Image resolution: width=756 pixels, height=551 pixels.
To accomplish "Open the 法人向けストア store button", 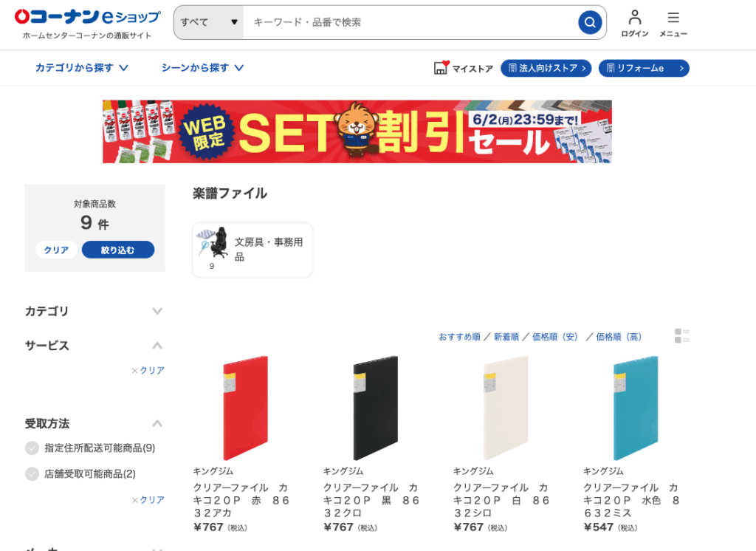I will tap(546, 68).
